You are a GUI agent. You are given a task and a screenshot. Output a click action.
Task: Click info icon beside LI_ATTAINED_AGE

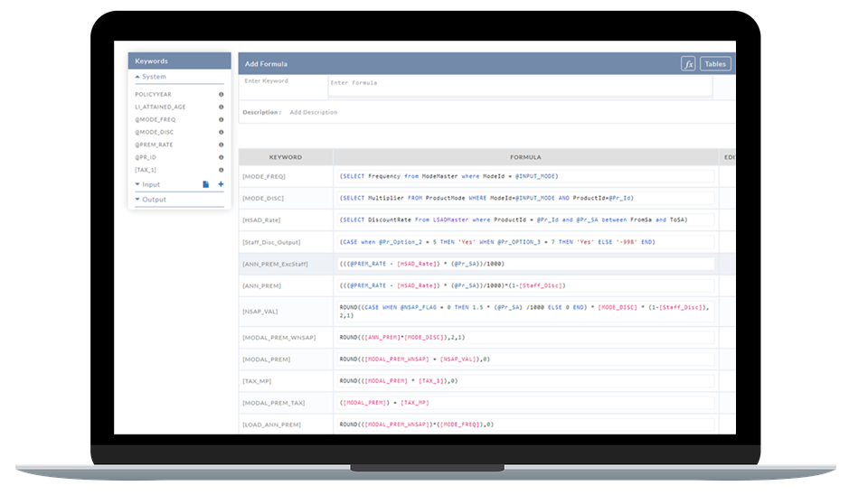(221, 107)
